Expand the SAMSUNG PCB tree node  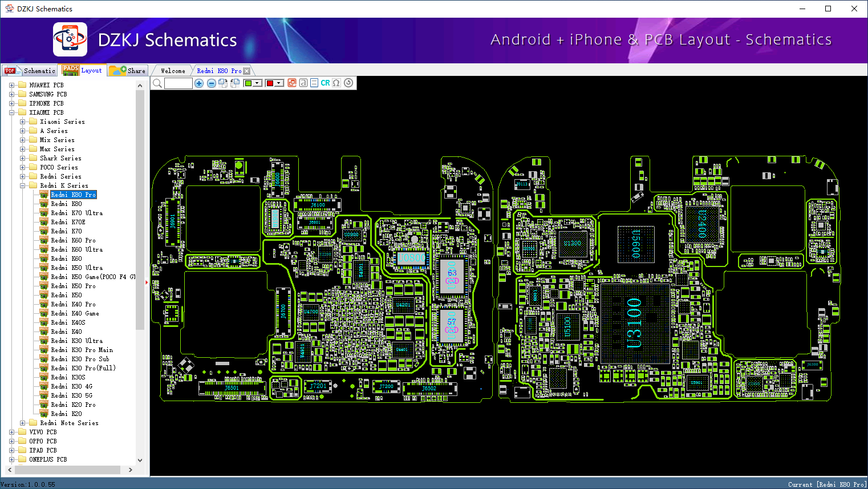tap(11, 94)
